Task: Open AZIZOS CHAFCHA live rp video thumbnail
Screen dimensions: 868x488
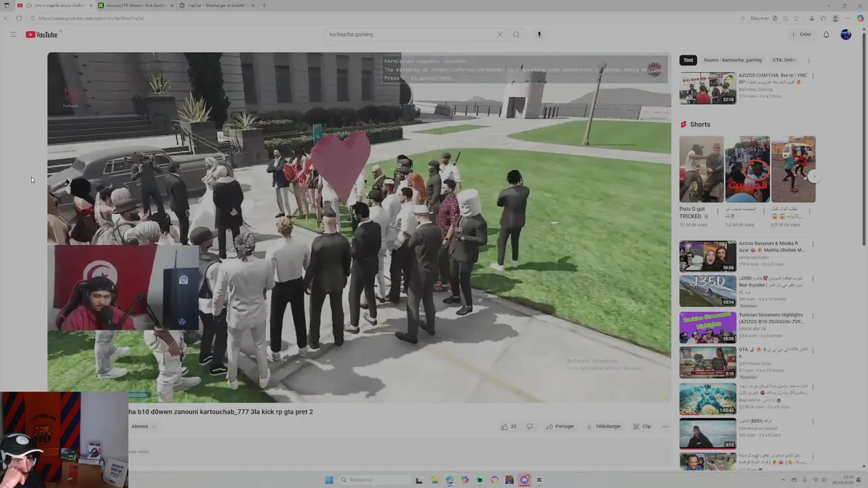Action: pyautogui.click(x=708, y=88)
